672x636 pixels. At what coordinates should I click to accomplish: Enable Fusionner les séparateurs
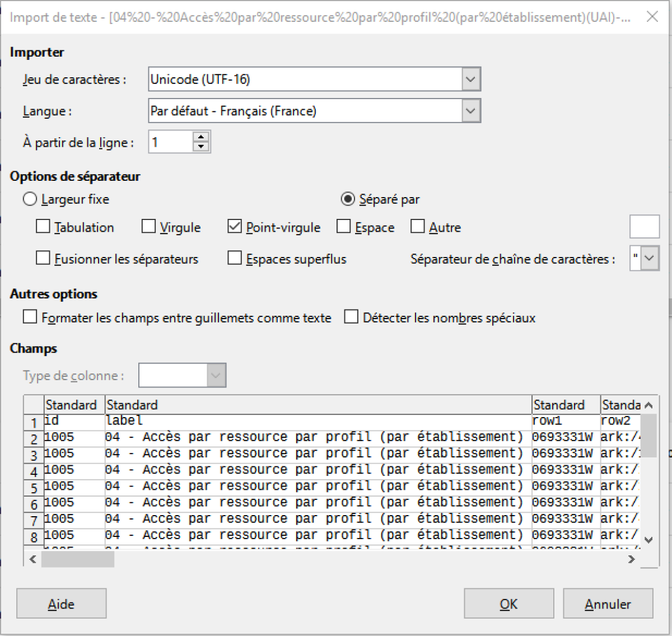(x=43, y=258)
